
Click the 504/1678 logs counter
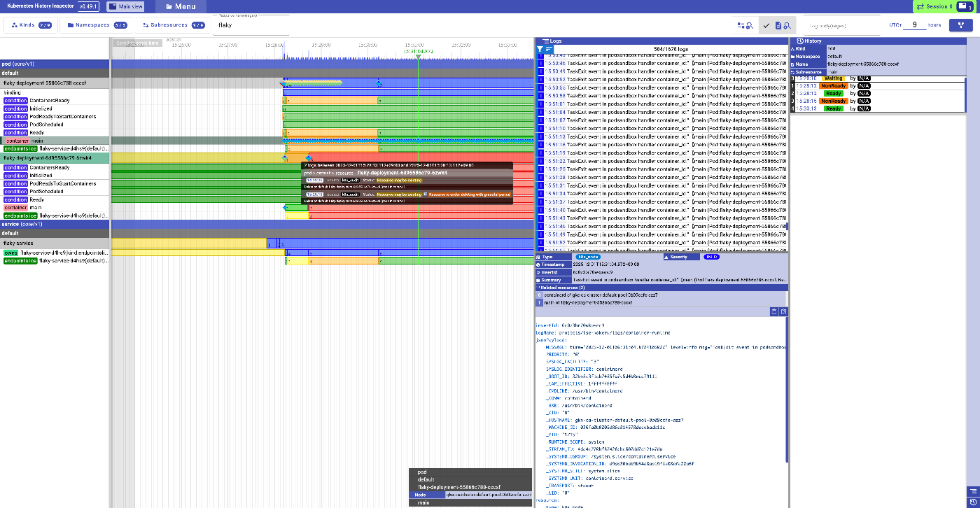[x=670, y=50]
